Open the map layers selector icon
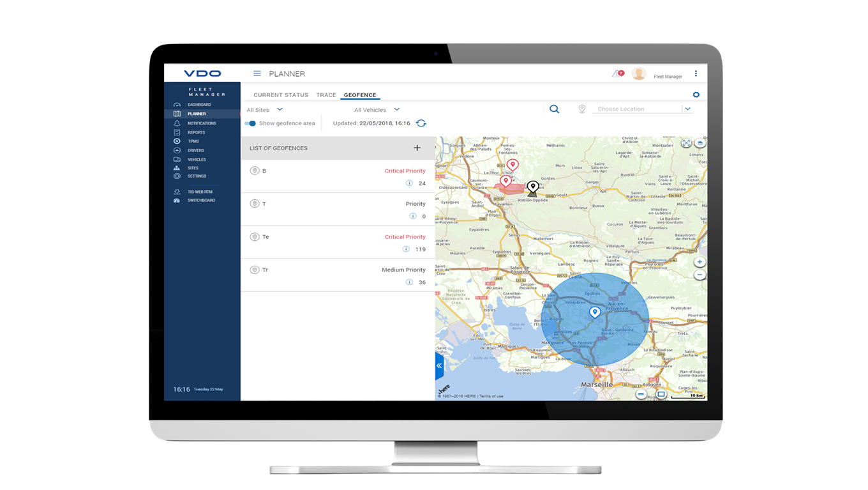Viewport: 868px width, 490px height. coord(700,143)
